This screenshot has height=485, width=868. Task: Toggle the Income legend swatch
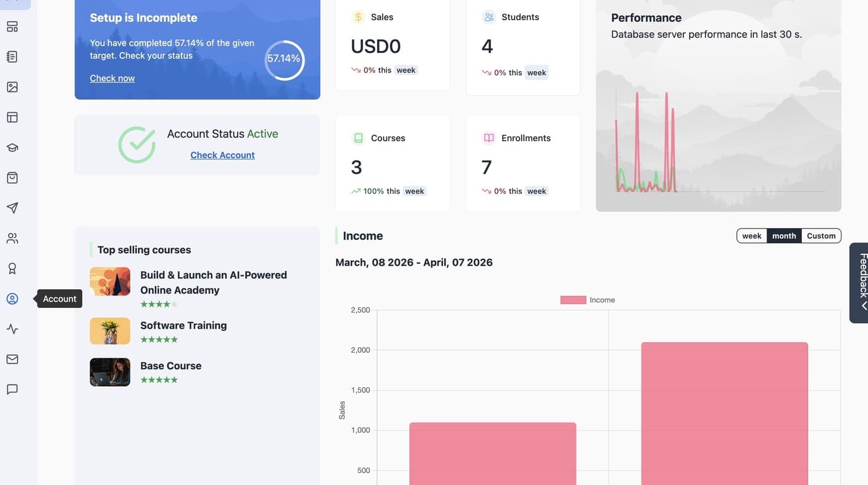pyautogui.click(x=573, y=300)
